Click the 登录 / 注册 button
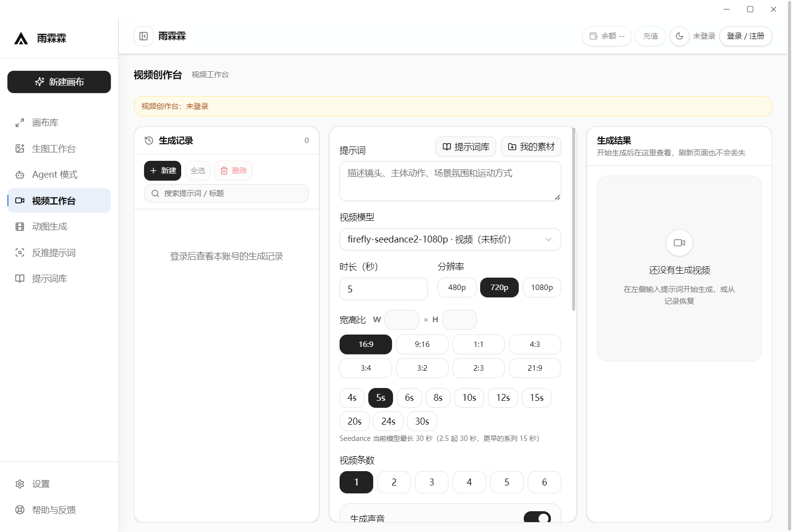 (x=745, y=36)
